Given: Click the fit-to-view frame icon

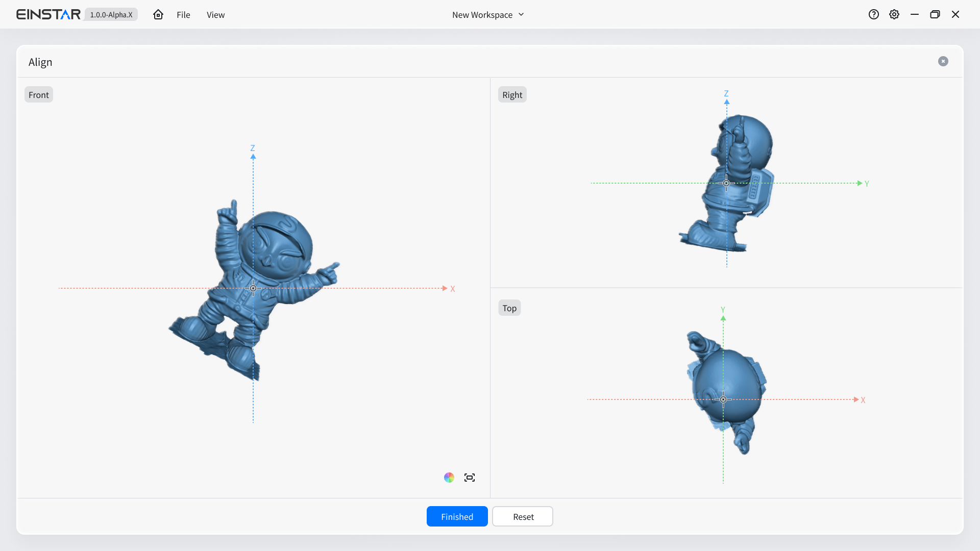Looking at the screenshot, I should 470,478.
